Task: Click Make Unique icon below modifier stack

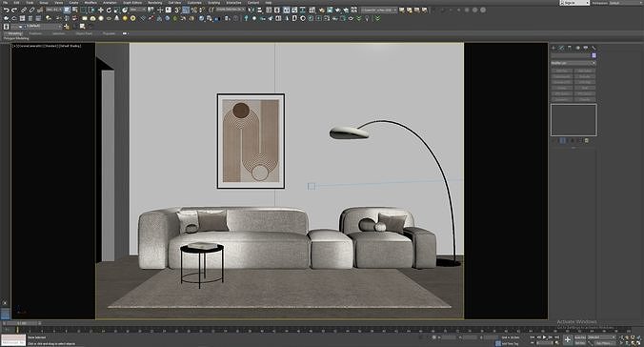Action: pos(573,140)
